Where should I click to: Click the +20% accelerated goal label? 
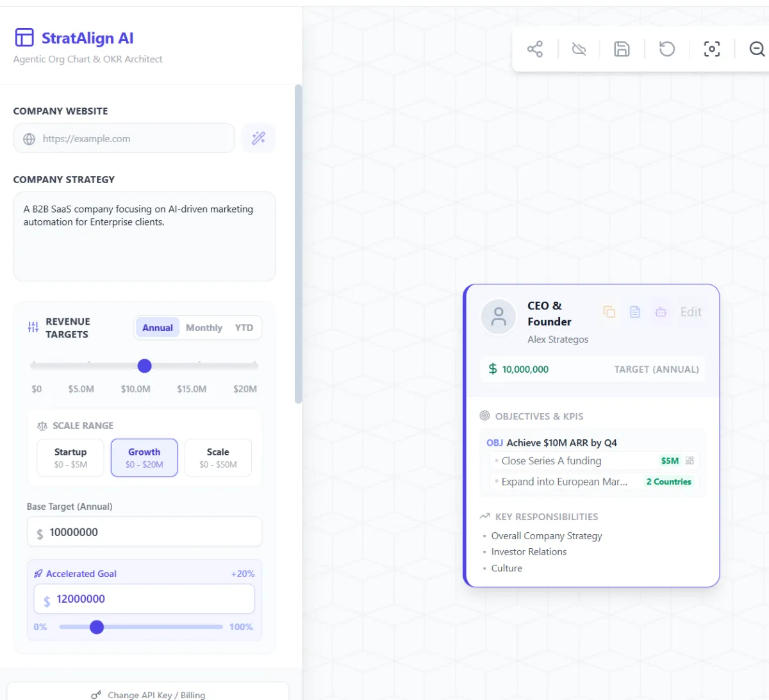pyautogui.click(x=243, y=574)
